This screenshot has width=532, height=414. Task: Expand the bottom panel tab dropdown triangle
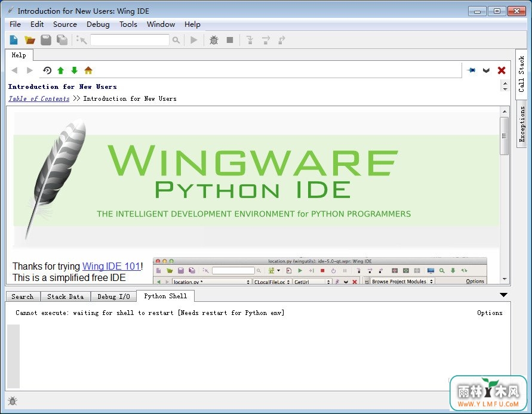pos(503,295)
